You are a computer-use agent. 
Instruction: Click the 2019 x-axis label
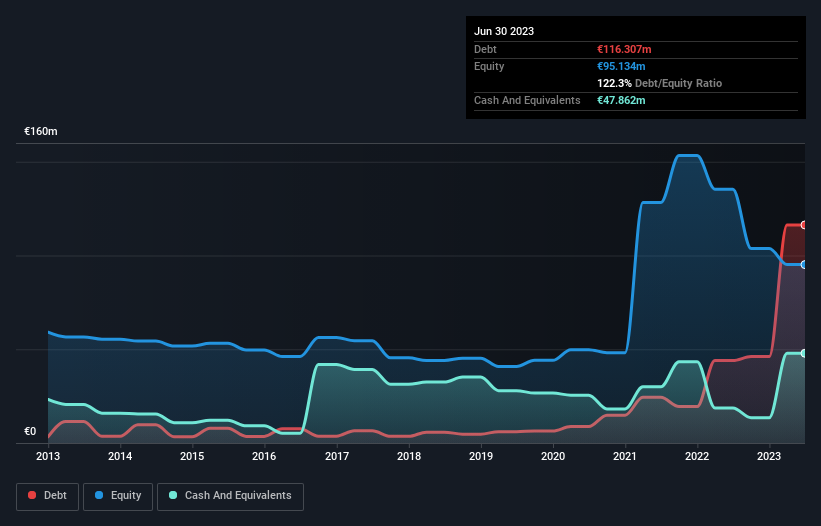(481, 456)
